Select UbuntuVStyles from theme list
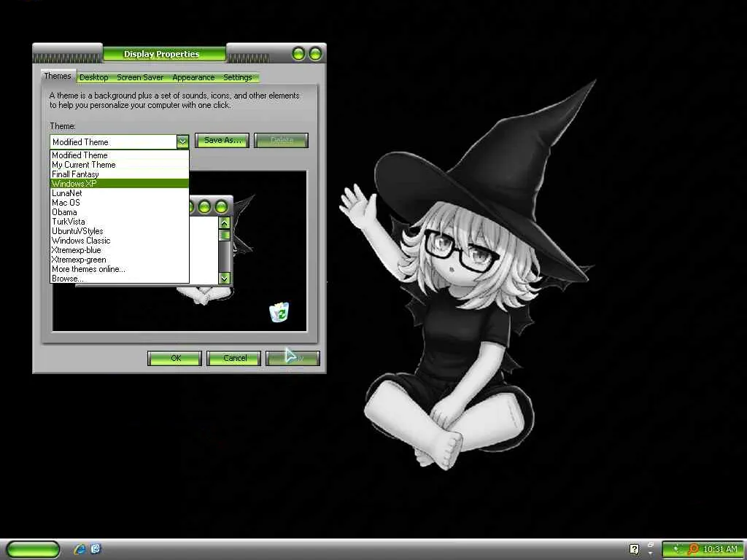This screenshot has width=747, height=560. [120, 231]
